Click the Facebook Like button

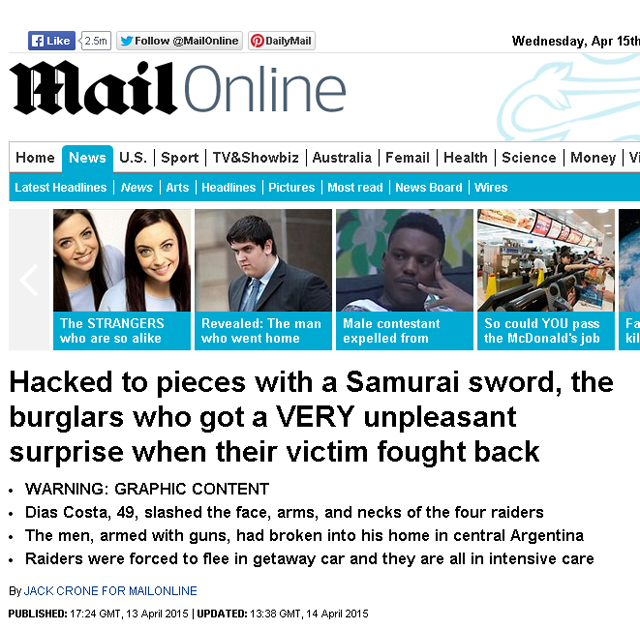(51, 41)
